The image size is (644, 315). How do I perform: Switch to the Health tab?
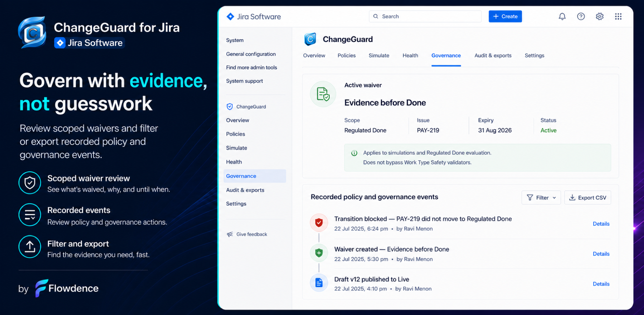(410, 56)
